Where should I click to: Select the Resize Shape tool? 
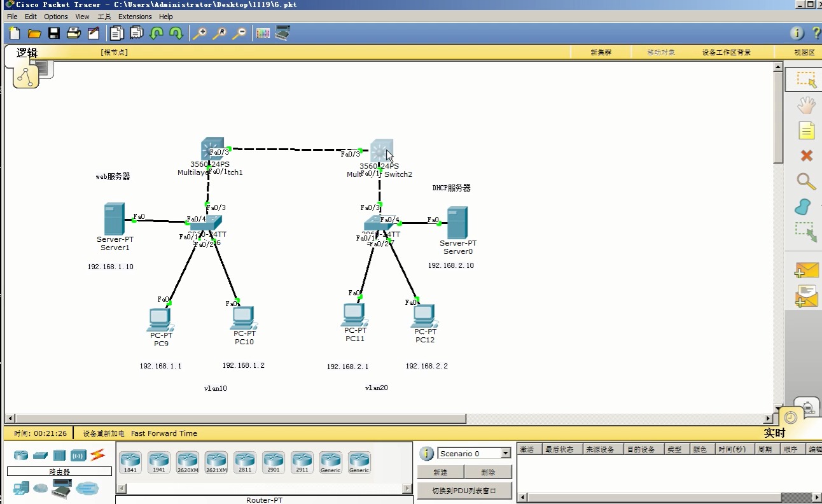click(x=806, y=232)
